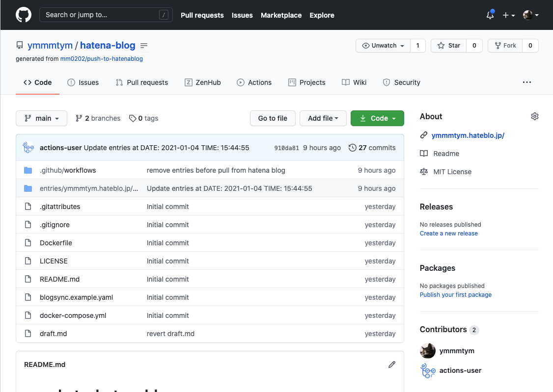Click Create a new release
The height and width of the screenshot is (392, 553).
point(448,234)
